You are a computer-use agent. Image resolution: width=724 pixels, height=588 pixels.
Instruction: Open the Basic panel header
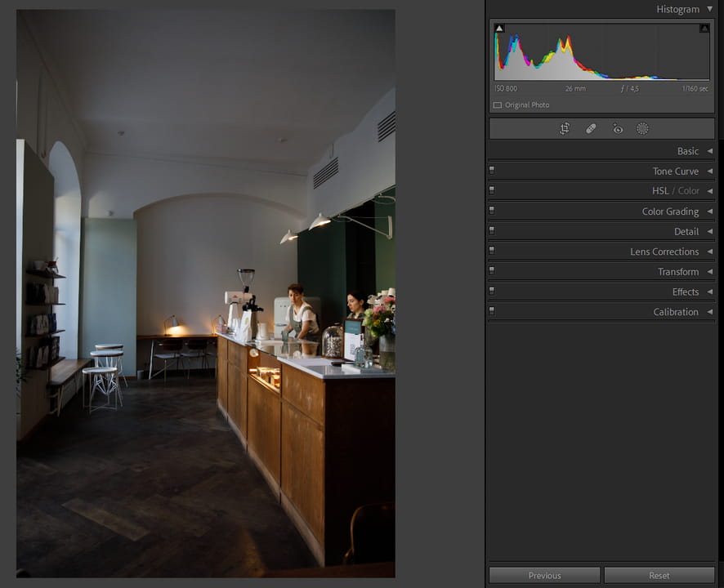pos(601,151)
